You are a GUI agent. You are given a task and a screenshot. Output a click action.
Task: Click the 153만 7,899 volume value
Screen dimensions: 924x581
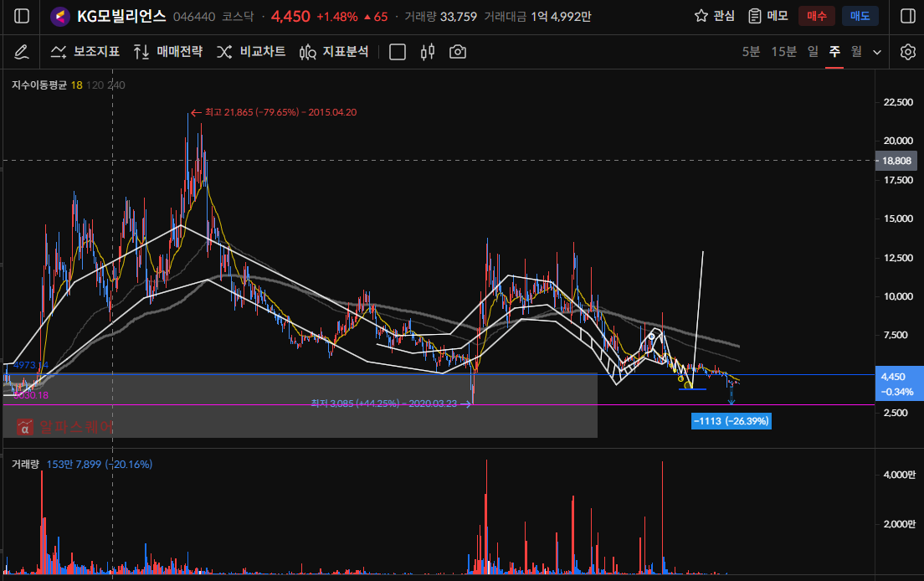pos(74,465)
